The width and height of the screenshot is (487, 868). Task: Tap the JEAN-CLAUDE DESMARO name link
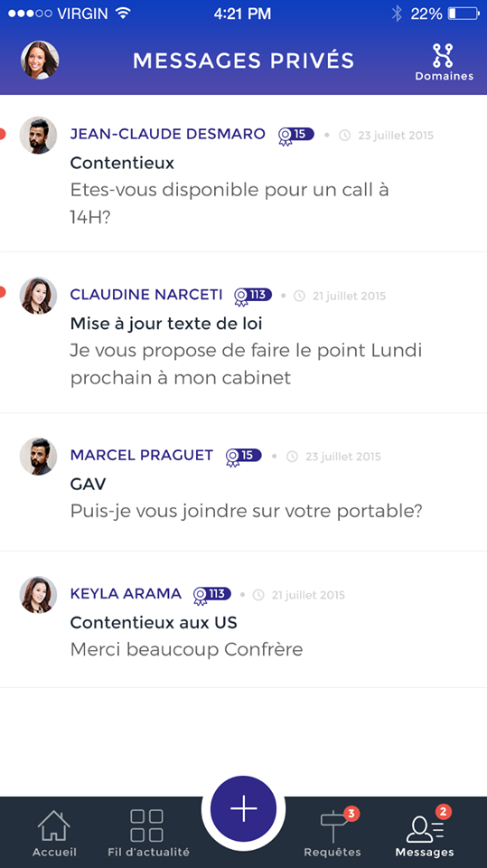click(x=168, y=134)
